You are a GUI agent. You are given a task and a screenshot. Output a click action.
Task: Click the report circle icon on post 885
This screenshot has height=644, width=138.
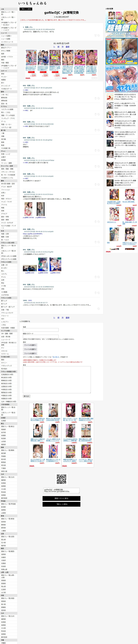point(99,150)
